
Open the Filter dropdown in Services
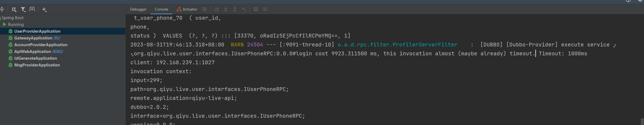pyautogui.click(x=23, y=9)
